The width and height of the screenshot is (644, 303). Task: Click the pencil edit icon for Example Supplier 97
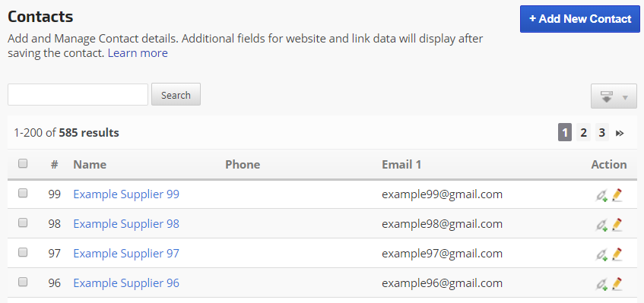(x=617, y=254)
